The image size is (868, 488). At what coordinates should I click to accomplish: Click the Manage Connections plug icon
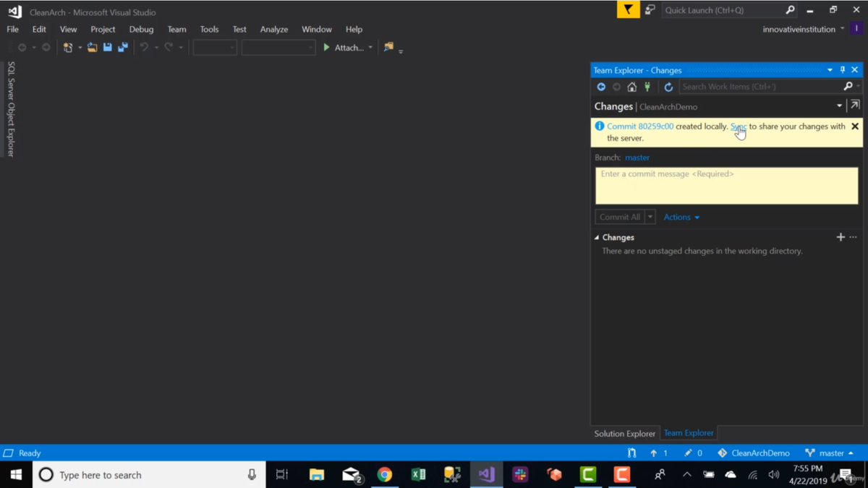[647, 87]
